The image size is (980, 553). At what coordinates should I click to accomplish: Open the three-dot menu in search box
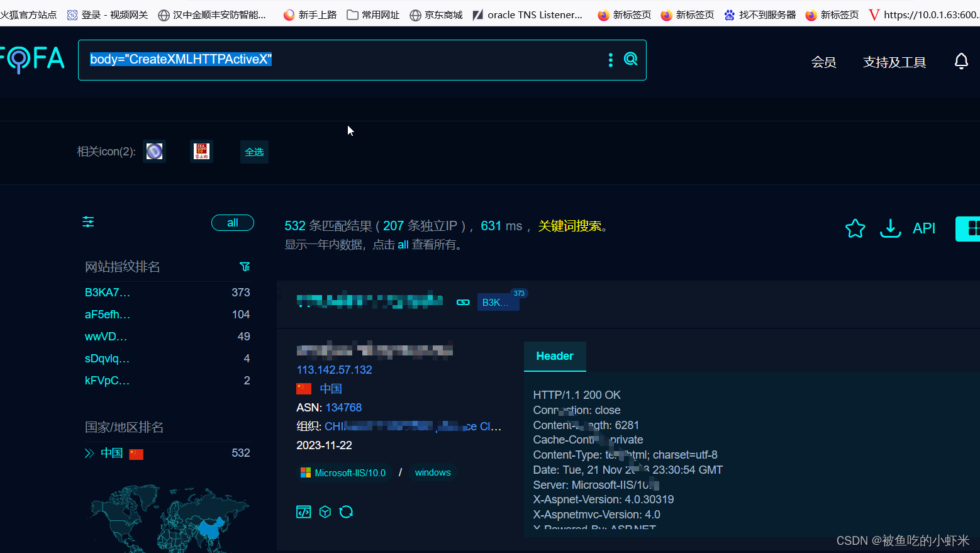point(610,60)
